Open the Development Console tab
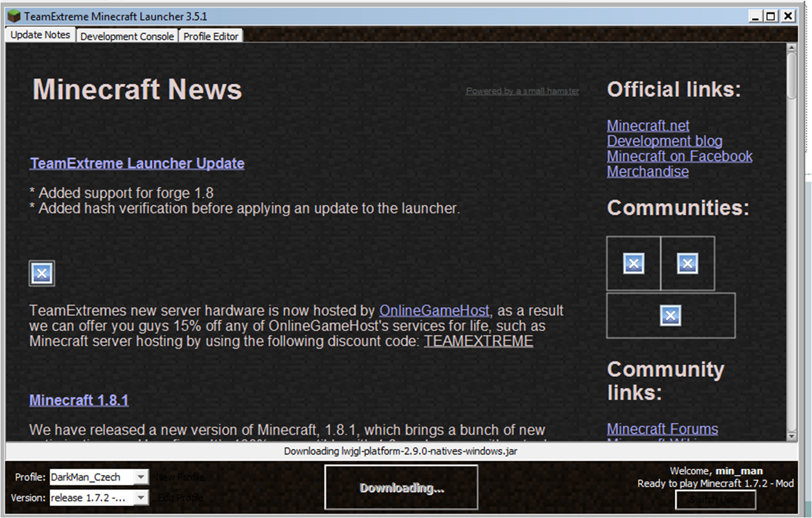Image resolution: width=812 pixels, height=518 pixels. pos(127,36)
